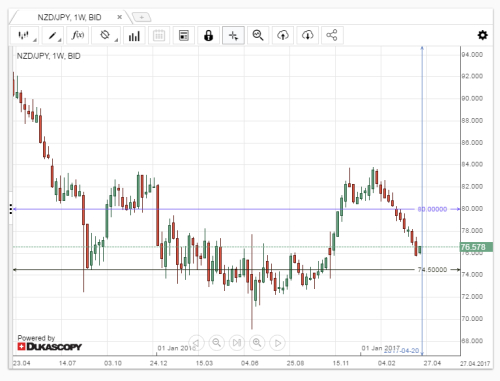Select the 80.00000 horizontal line label

(x=432, y=209)
